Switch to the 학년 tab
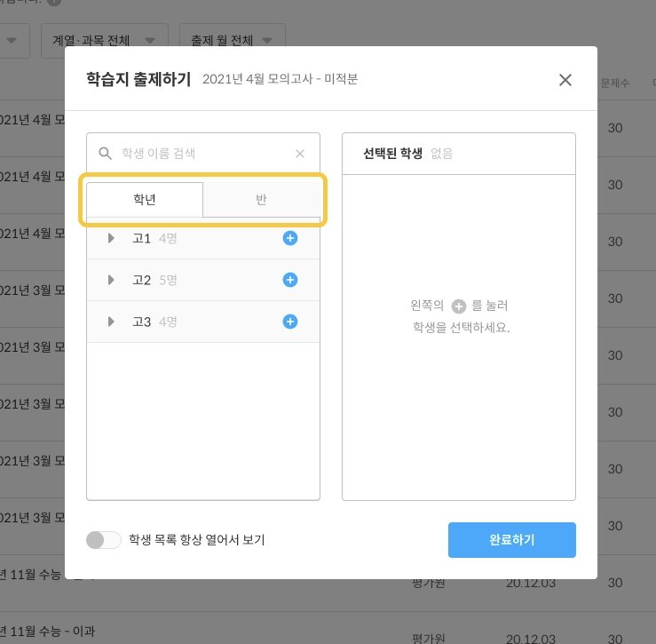Viewport: 656px width, 644px height. coord(145,199)
